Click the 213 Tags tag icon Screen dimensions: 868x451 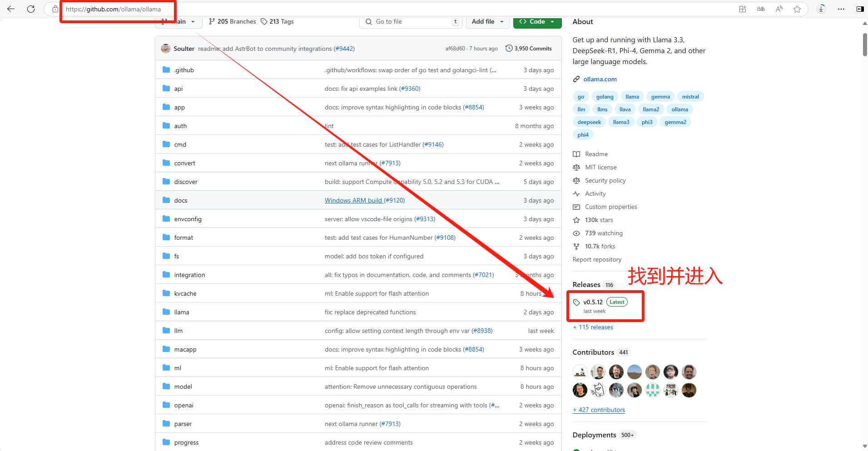pyautogui.click(x=264, y=21)
